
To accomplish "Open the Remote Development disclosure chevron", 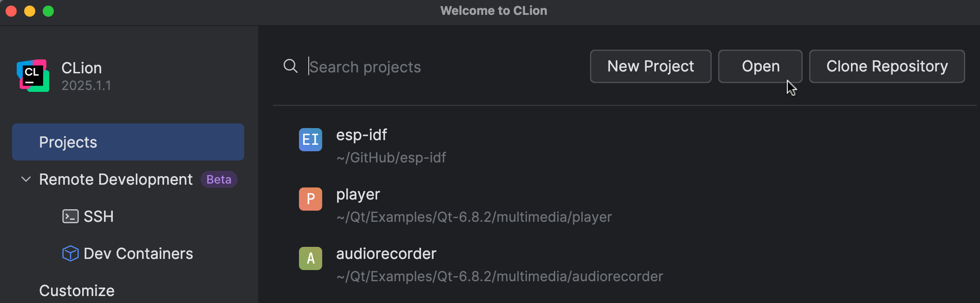I will [x=26, y=180].
